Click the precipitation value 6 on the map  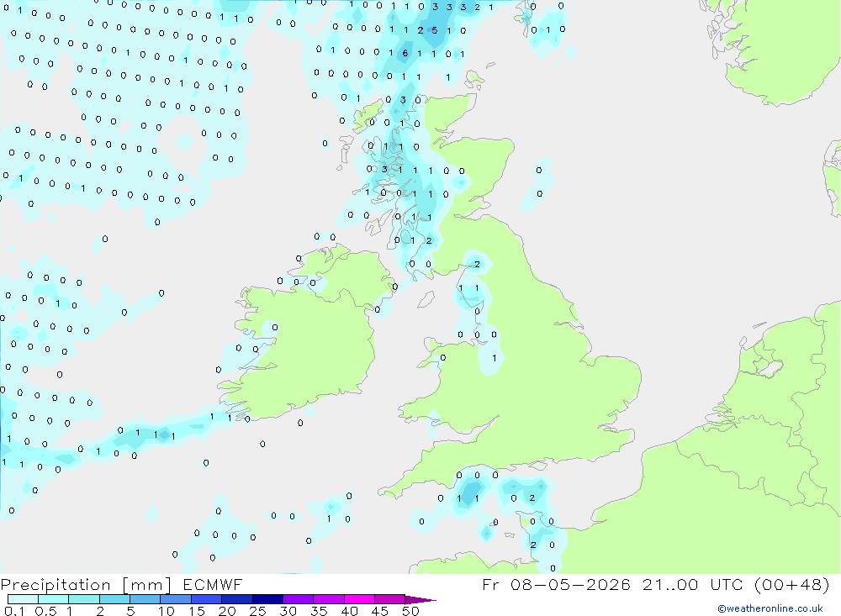[405, 53]
